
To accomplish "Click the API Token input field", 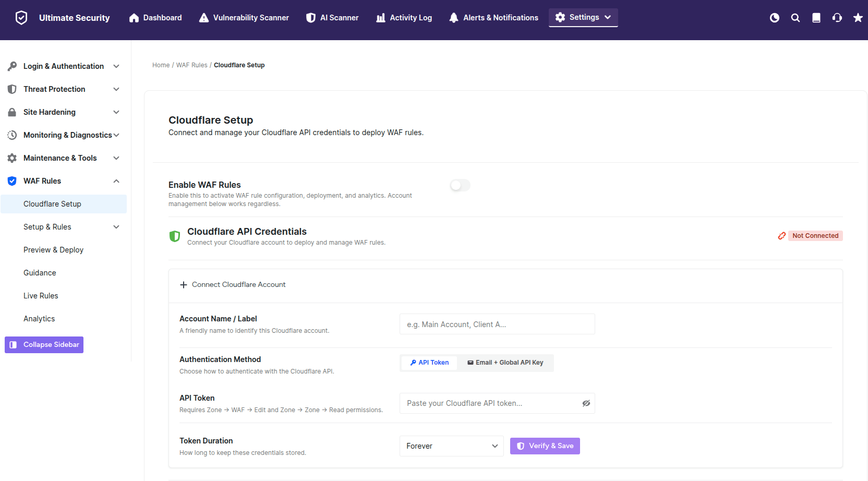I will 497,403.
